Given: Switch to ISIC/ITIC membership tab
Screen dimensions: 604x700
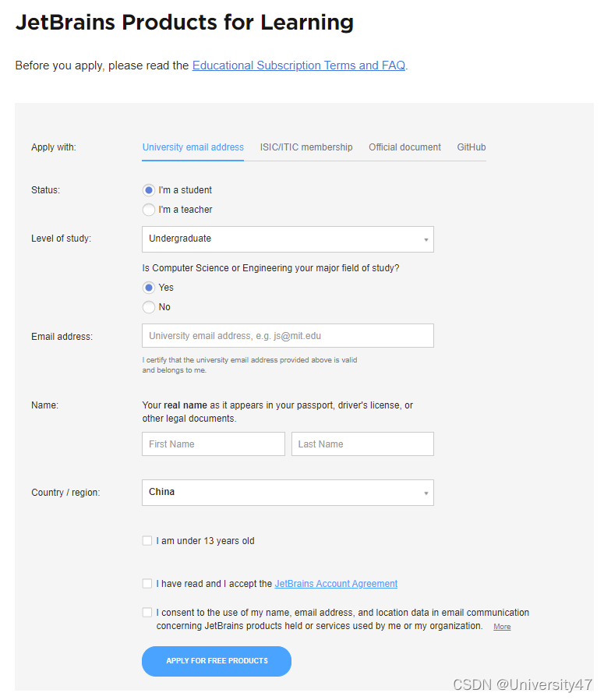Looking at the screenshot, I should point(306,147).
